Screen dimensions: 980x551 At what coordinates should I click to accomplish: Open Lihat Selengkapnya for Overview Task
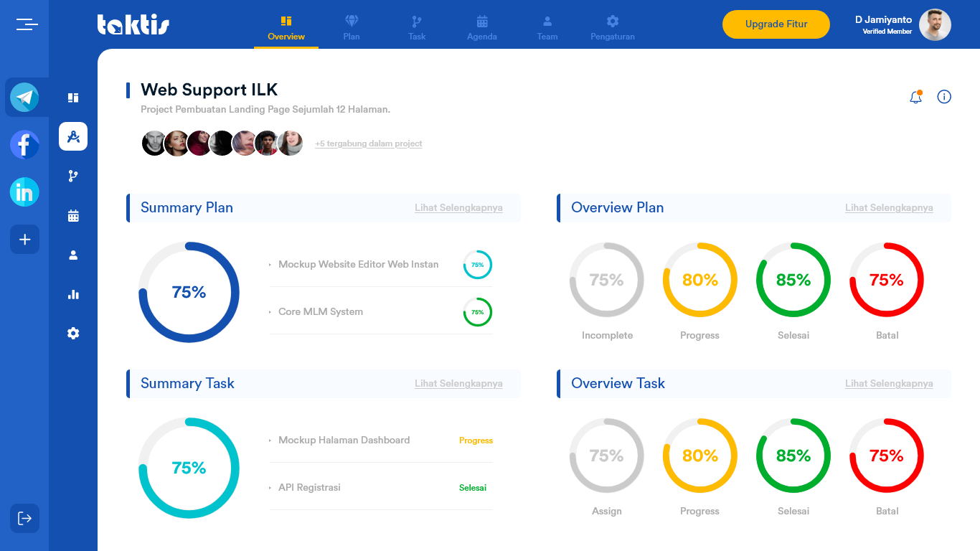(x=889, y=384)
